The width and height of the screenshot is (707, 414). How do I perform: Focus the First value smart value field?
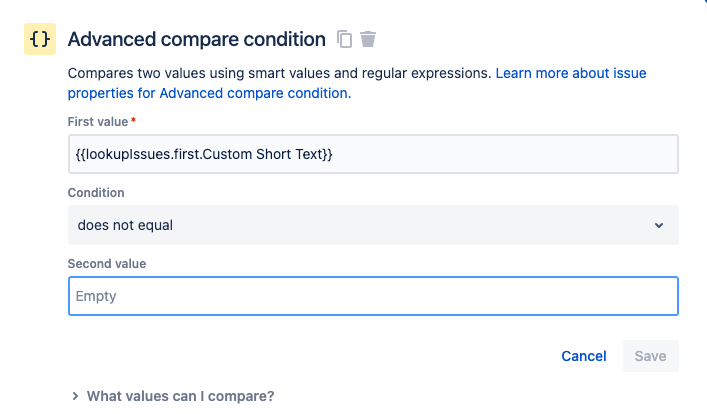(x=373, y=154)
